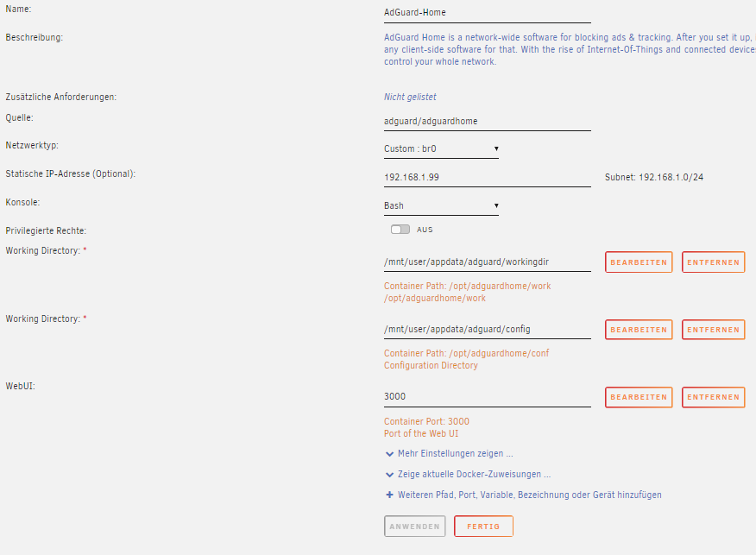Click the Zusätzliche Anforderungen label
Viewport: 756px width, 555px height.
(60, 97)
